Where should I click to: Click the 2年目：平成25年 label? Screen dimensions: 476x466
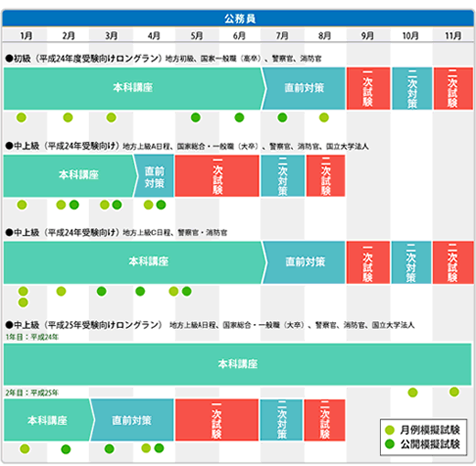tap(32, 393)
